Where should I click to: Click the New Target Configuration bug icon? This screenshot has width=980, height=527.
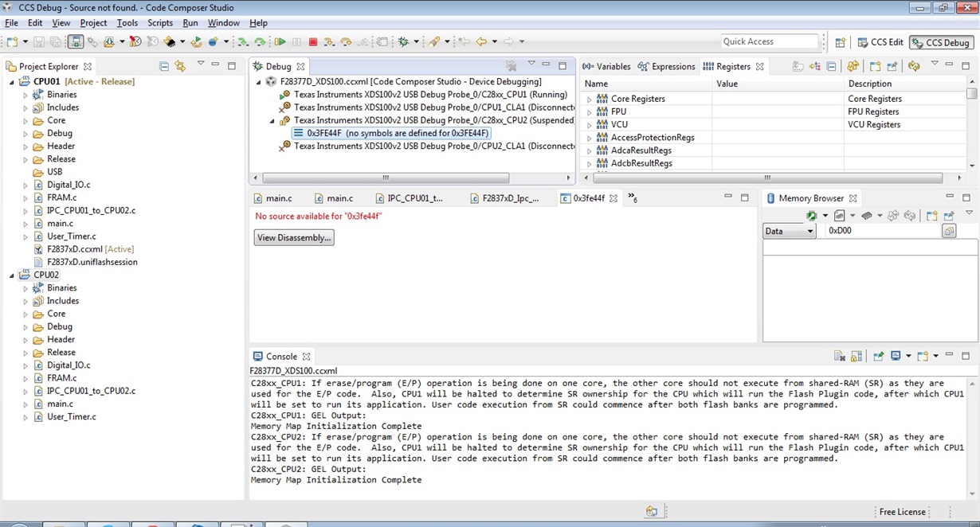pos(404,41)
